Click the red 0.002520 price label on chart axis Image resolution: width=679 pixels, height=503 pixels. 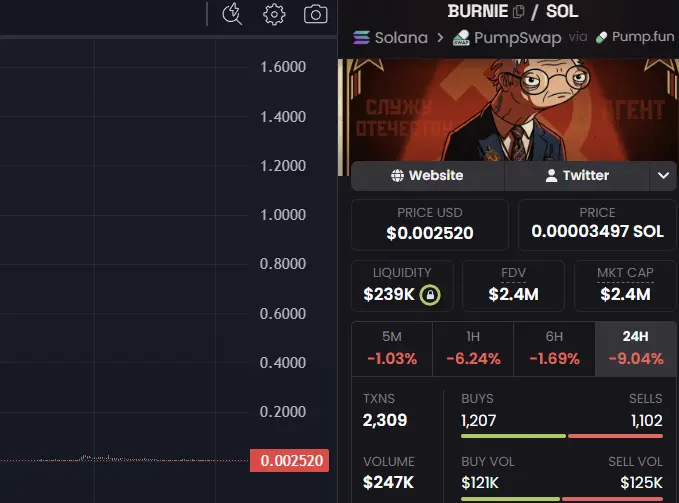289,461
